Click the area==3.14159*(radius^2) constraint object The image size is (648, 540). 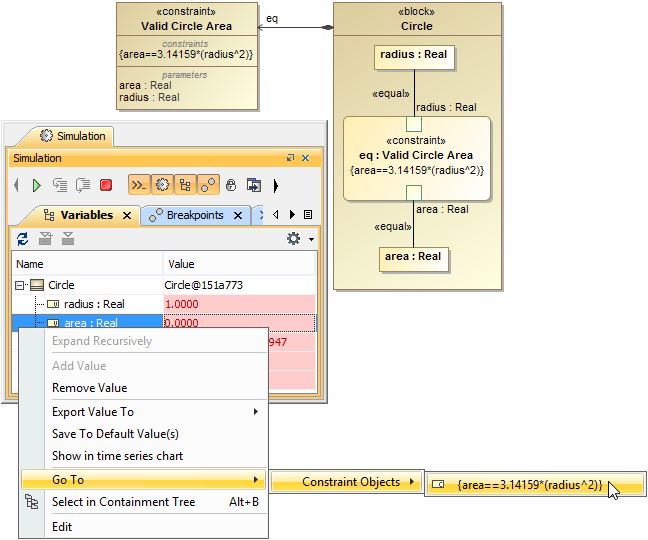pos(529,485)
